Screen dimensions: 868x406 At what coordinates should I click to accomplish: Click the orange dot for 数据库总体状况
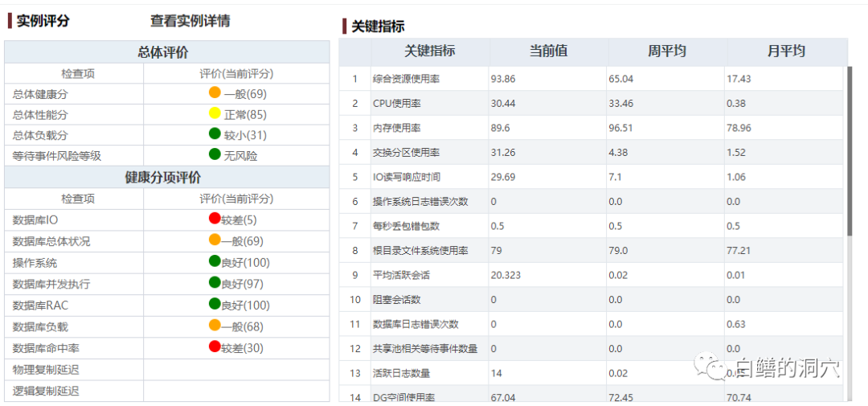click(215, 240)
